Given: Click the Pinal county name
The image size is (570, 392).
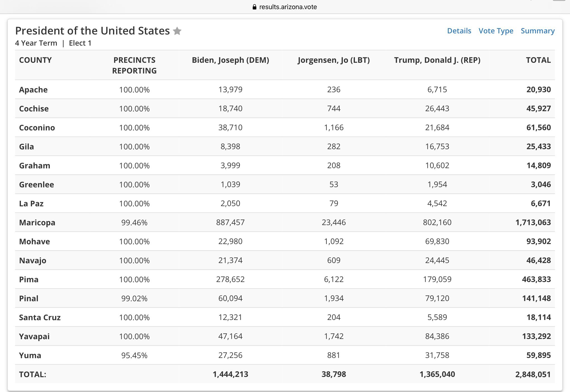Looking at the screenshot, I should point(28,299).
